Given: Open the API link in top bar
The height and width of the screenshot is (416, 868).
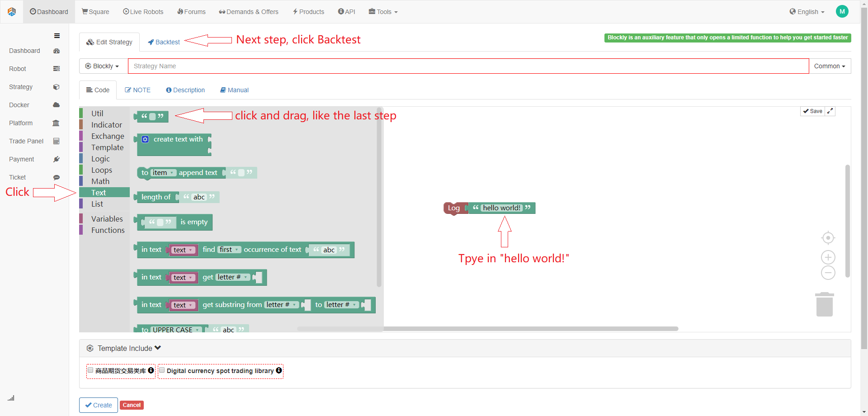Looking at the screenshot, I should [347, 12].
